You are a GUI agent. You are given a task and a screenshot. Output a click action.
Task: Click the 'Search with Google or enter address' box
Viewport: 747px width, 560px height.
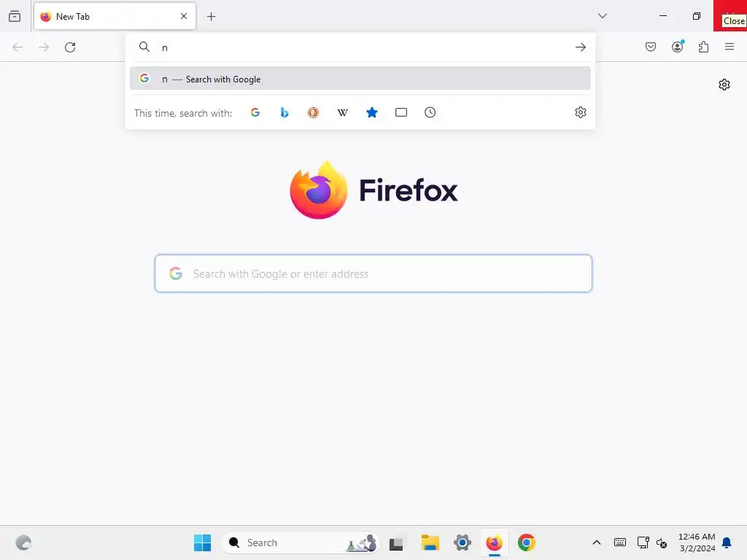coord(373,273)
